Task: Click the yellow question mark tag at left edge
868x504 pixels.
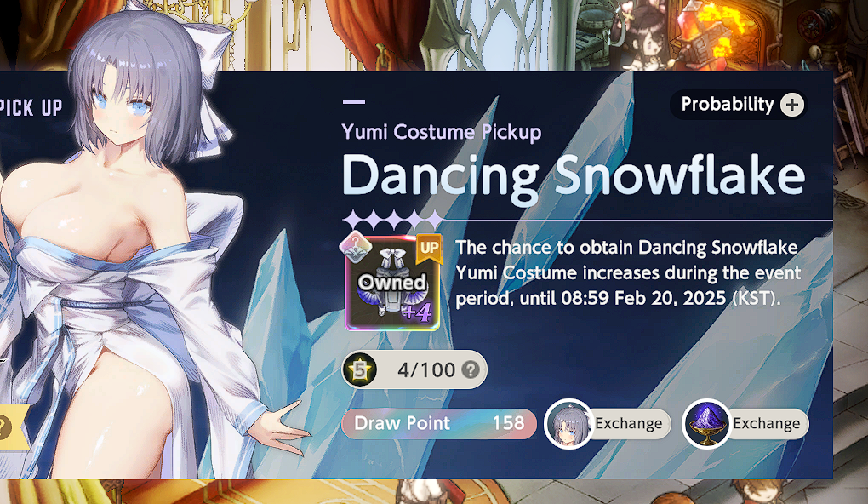Action: tap(12, 427)
